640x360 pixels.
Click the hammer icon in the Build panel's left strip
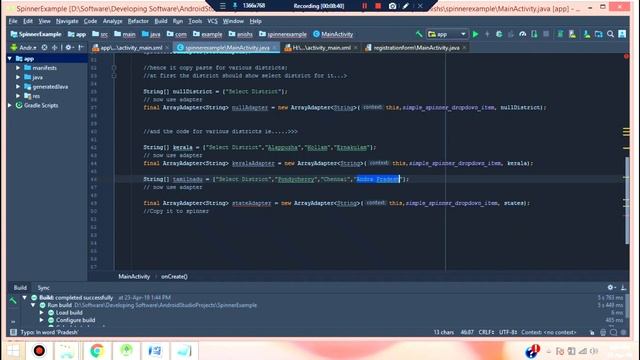(13, 301)
